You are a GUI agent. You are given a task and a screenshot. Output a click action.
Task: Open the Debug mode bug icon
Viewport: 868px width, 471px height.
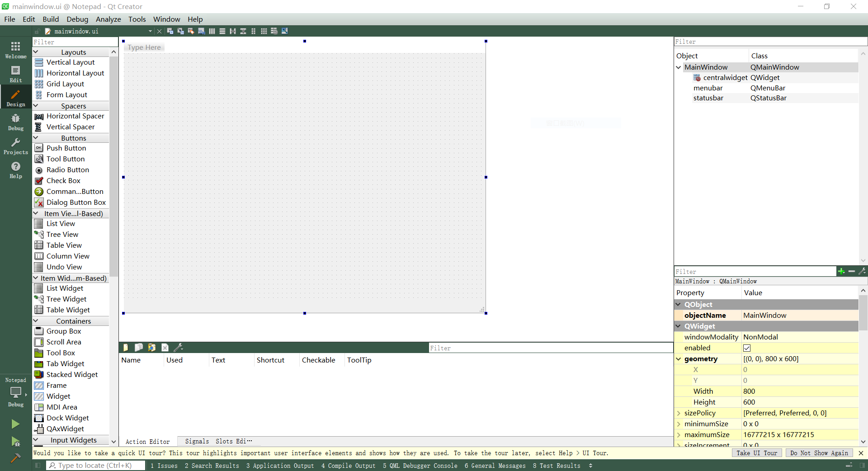(16, 122)
